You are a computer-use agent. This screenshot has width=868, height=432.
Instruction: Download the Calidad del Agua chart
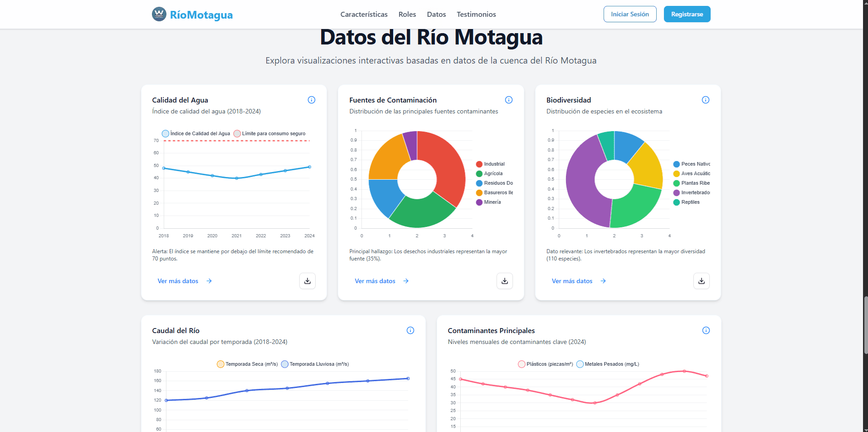pos(307,281)
